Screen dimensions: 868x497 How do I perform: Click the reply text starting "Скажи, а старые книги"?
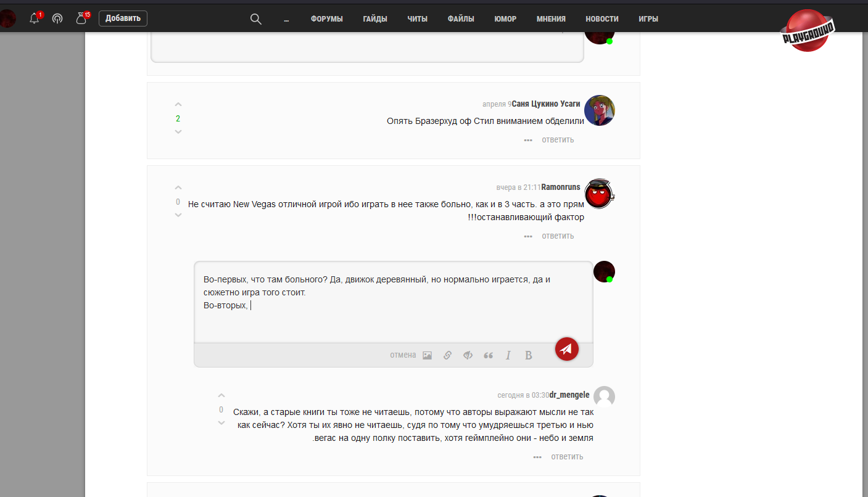click(x=413, y=425)
